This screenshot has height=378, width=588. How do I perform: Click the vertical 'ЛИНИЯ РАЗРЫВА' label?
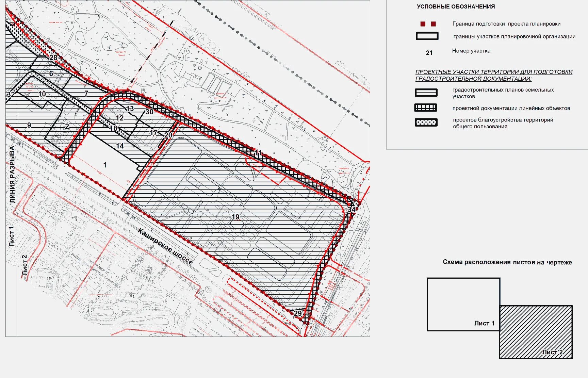point(12,175)
